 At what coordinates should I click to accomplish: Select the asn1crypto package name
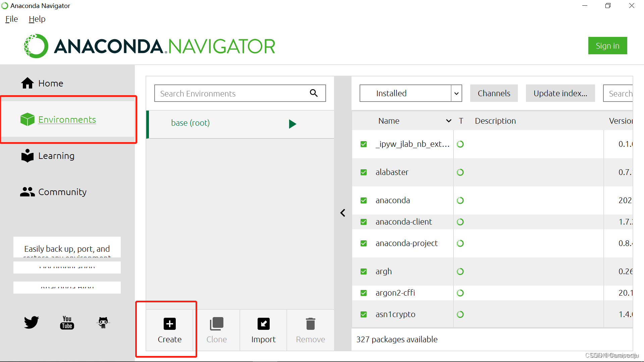click(x=395, y=314)
